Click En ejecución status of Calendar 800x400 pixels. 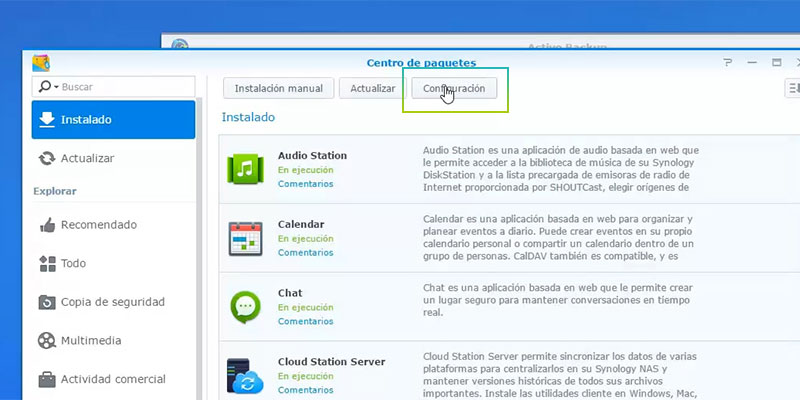306,239
